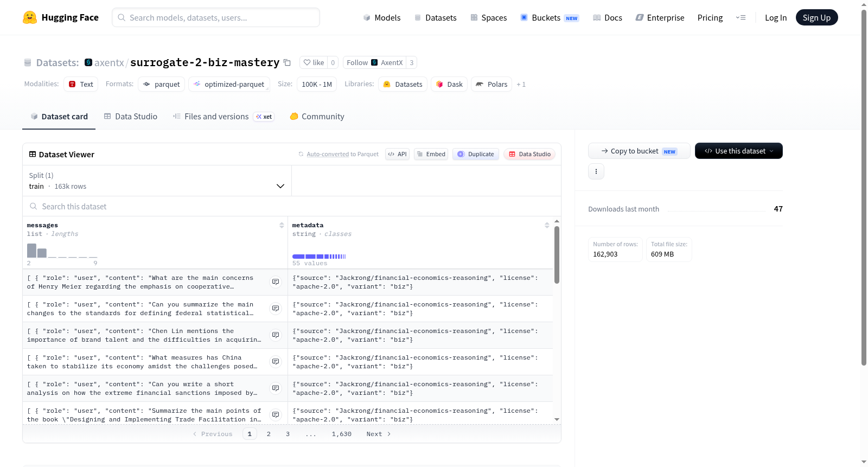This screenshot has height=467, width=868.
Task: Open the Buckets navigation item
Action: [x=550, y=18]
